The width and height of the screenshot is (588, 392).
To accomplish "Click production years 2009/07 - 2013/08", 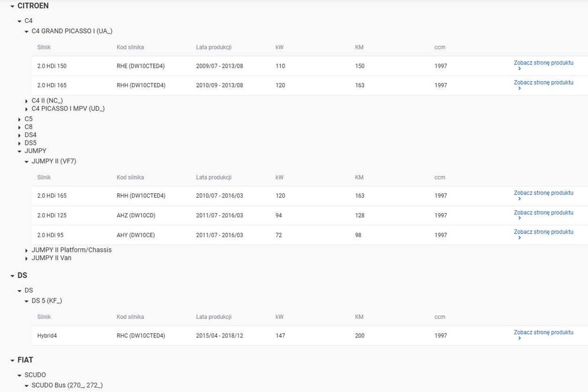I will pos(219,66).
